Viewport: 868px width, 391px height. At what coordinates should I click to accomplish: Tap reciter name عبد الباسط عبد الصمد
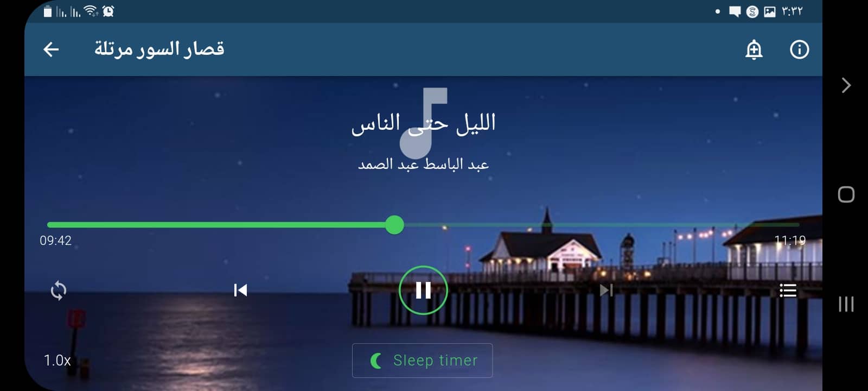pos(423,164)
